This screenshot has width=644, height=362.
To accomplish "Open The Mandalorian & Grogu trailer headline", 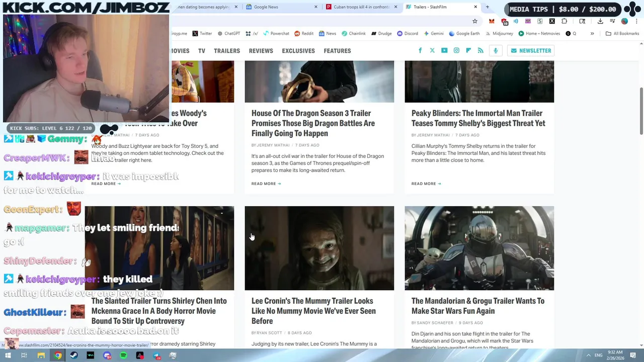I will (478, 306).
